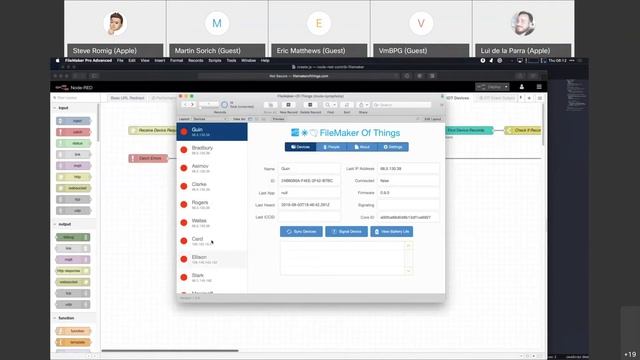Click the Show All toolbar icon

pos(270,105)
